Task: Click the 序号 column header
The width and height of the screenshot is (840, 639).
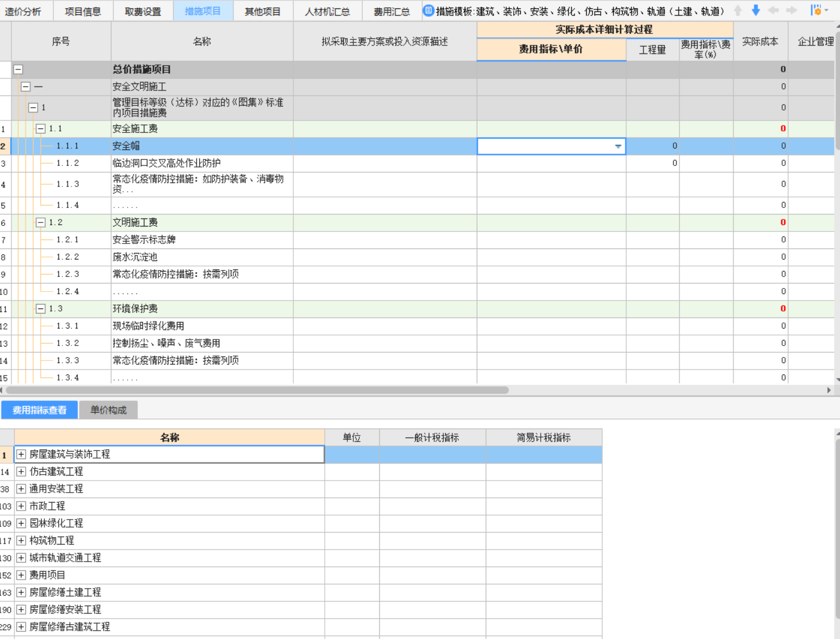Action: tap(61, 41)
